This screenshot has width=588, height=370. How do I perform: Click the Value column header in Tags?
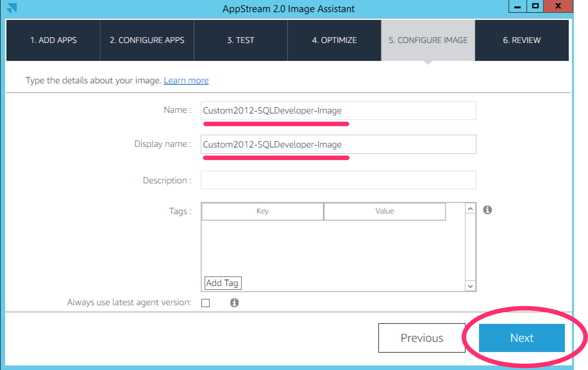coord(385,211)
